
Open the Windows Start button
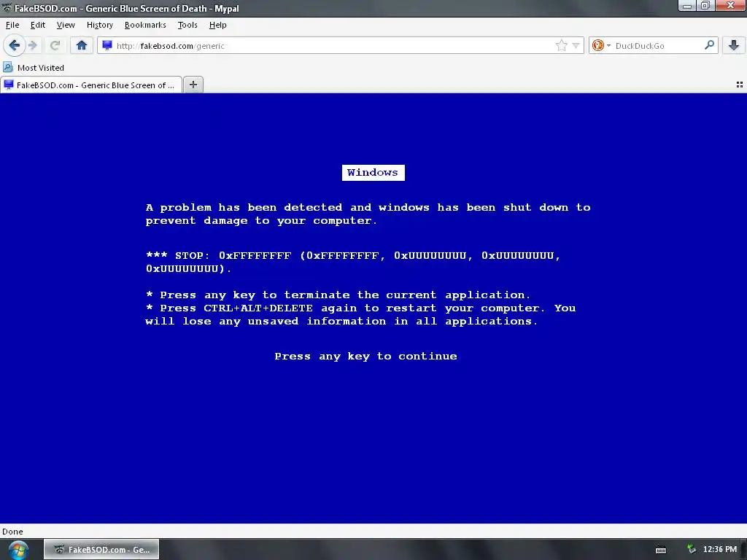coord(18,550)
